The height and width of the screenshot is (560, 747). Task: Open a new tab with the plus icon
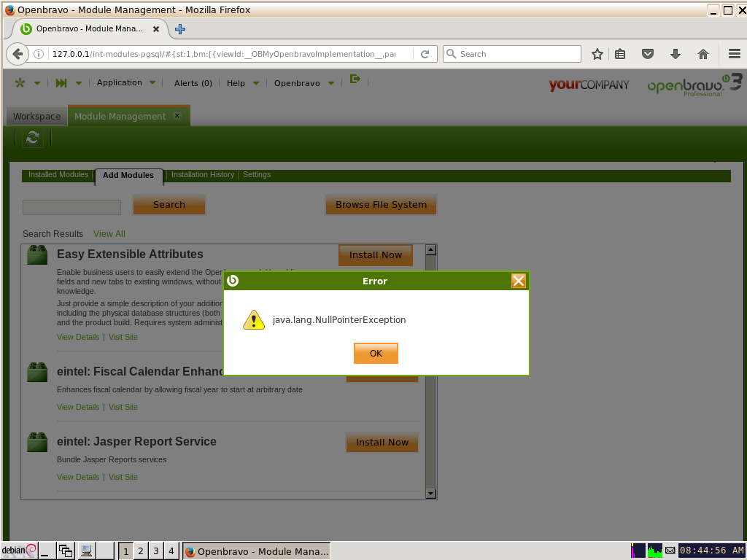coord(180,29)
